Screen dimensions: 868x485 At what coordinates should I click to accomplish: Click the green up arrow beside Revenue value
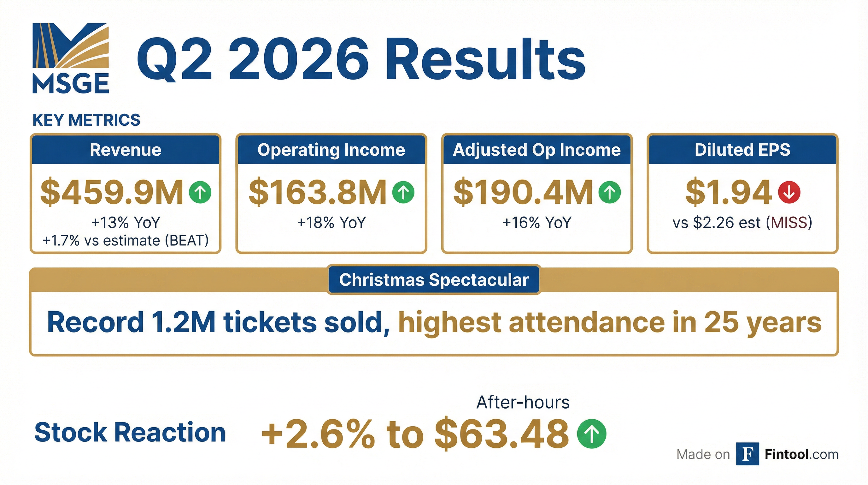[x=200, y=192]
